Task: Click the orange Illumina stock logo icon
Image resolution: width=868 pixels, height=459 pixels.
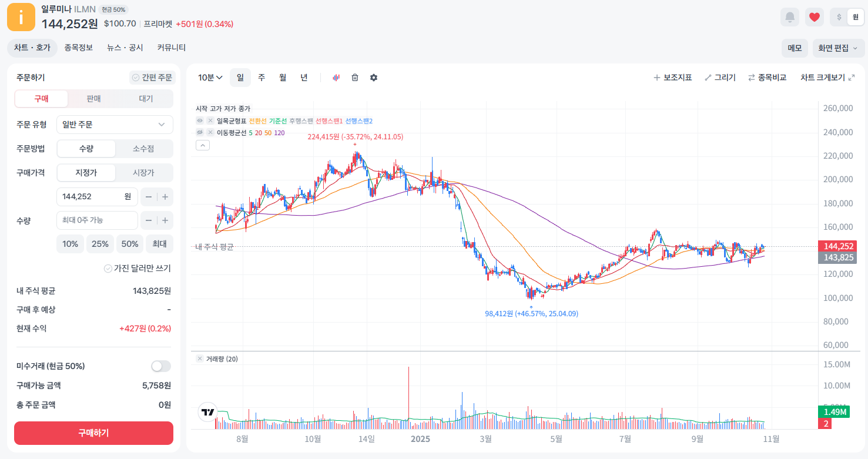Action: pyautogui.click(x=21, y=17)
